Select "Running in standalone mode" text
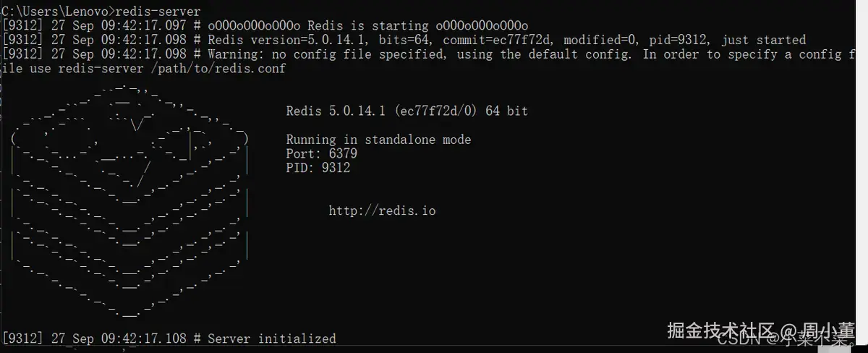The width and height of the screenshot is (868, 353). [378, 140]
